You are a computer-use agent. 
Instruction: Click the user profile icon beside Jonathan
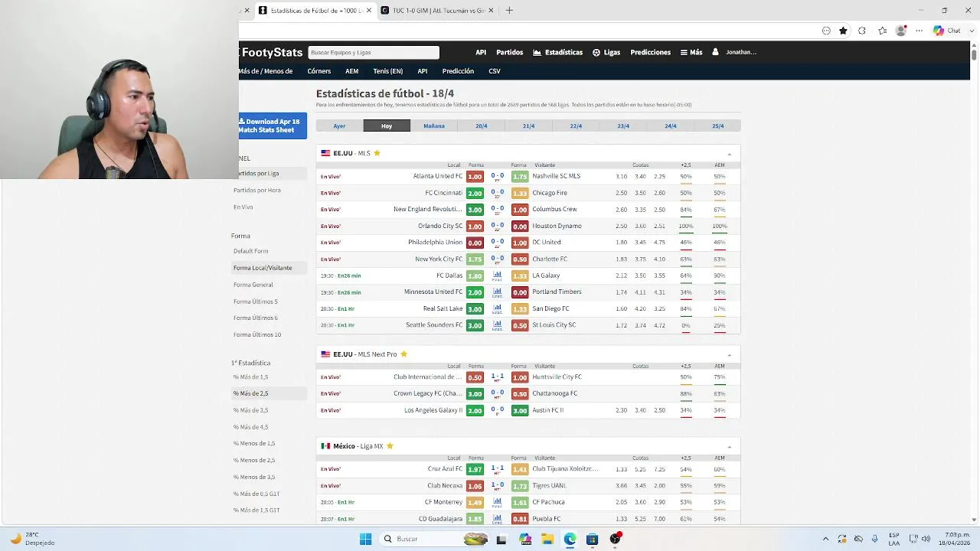click(x=715, y=52)
